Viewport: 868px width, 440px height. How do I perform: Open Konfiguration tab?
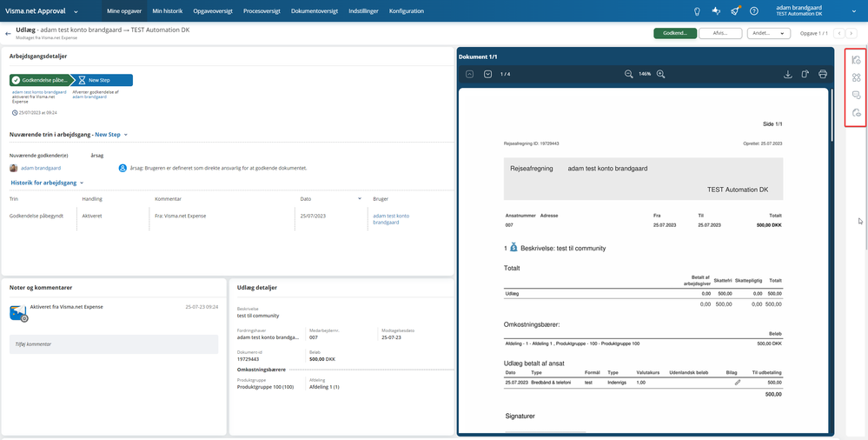407,11
